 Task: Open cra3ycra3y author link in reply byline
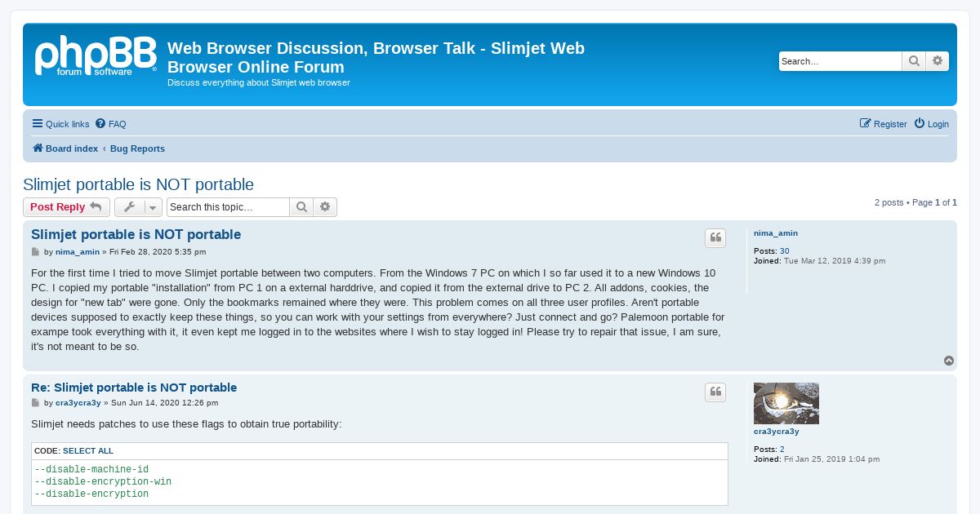click(78, 403)
